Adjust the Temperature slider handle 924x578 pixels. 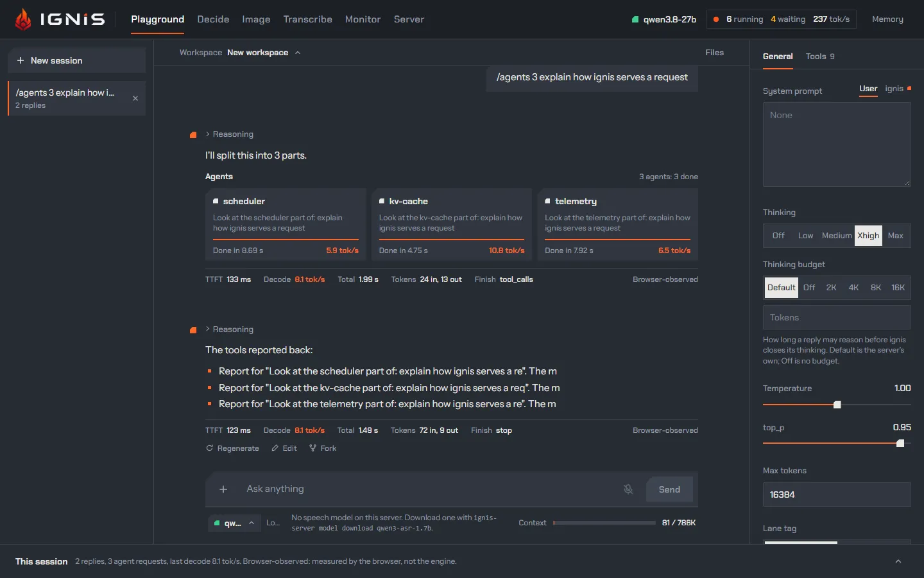837,405
